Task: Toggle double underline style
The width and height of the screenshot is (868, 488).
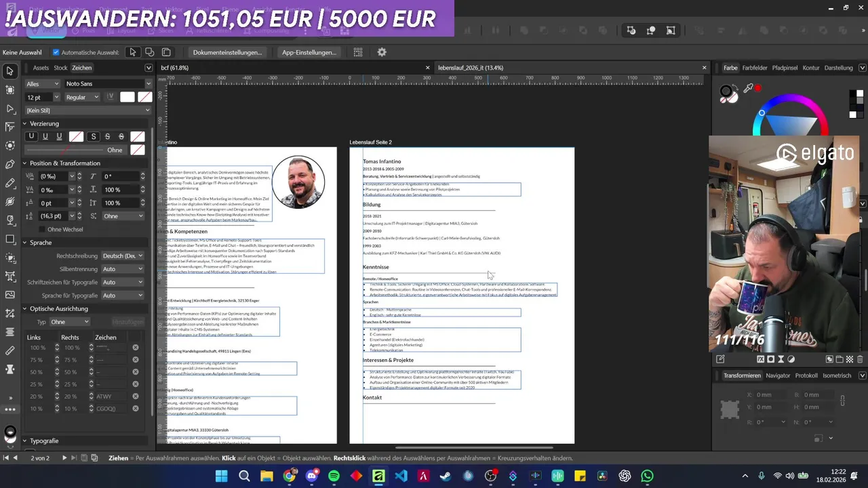Action: pyautogui.click(x=59, y=137)
